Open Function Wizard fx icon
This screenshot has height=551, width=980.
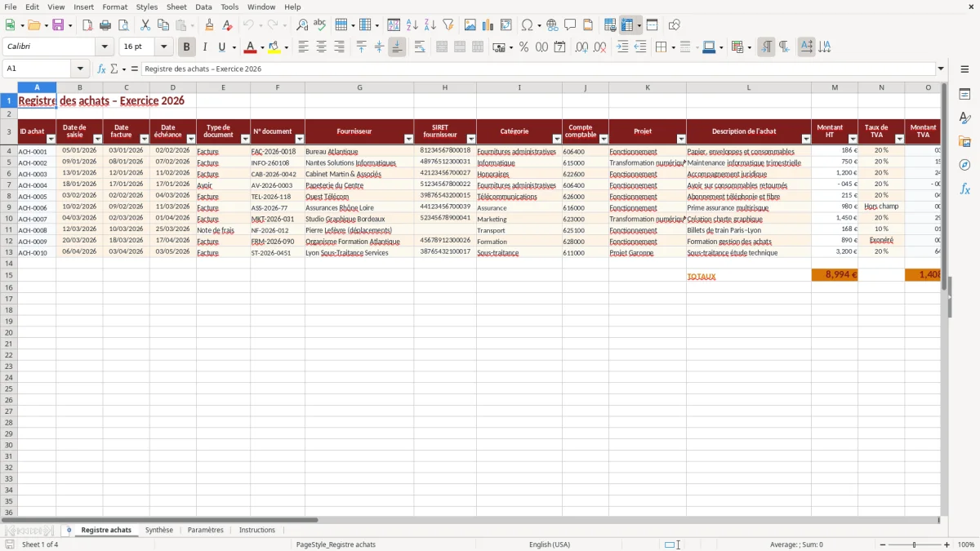pyautogui.click(x=101, y=69)
